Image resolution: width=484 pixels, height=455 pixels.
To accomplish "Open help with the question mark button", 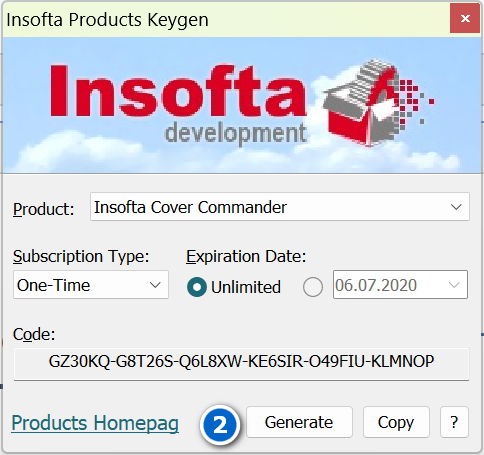I will (x=454, y=422).
